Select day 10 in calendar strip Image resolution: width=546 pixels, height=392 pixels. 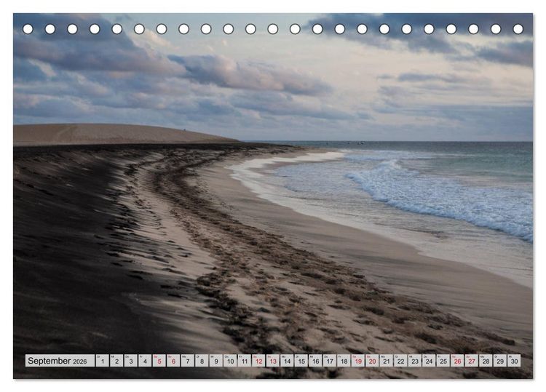(231, 360)
